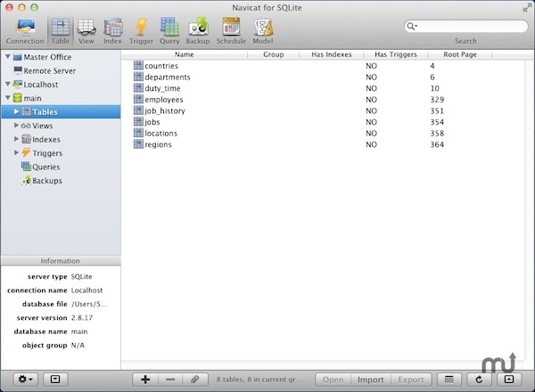
Task: Open the Backup toolbar icon
Action: tap(198, 31)
